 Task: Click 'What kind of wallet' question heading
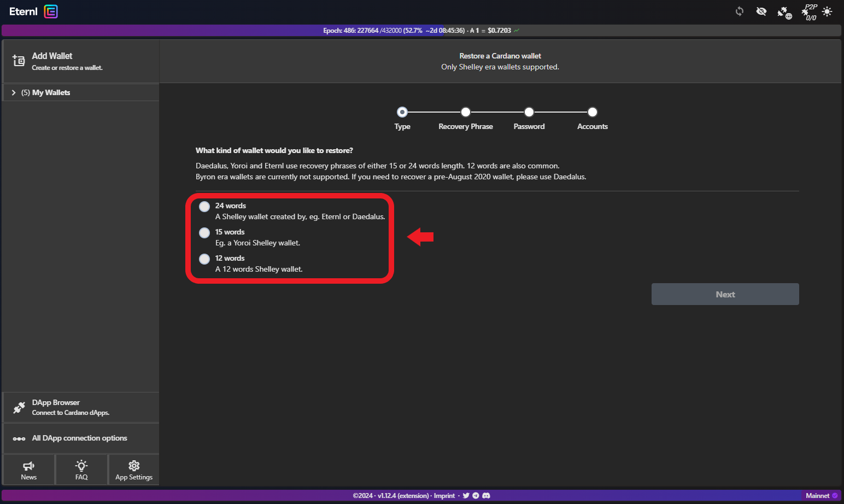[274, 151]
